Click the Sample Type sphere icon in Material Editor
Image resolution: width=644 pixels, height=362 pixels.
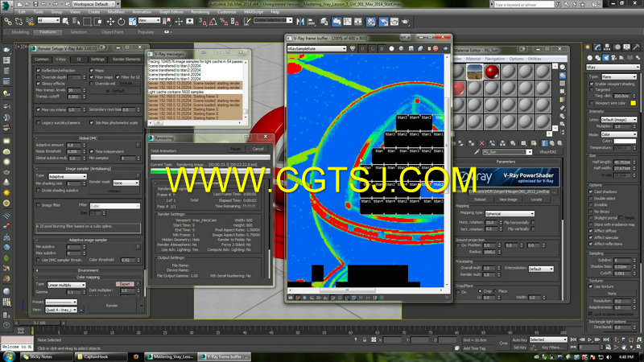coord(562,67)
